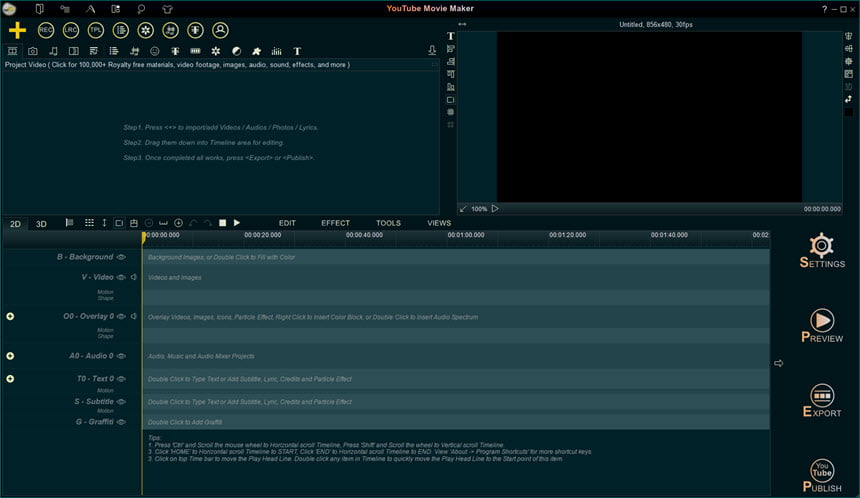Click the black color swatch right of preview
Screen dimensions: 860x498
click(x=848, y=112)
